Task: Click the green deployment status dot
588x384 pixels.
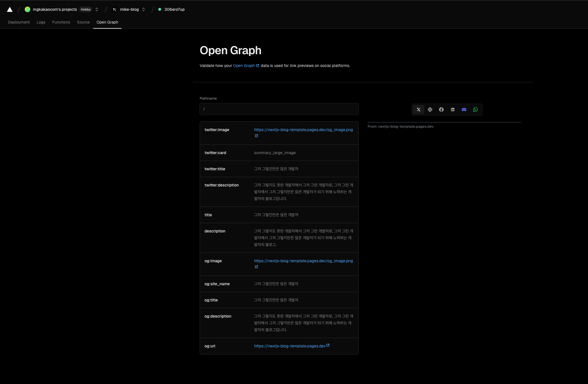Action: [x=160, y=9]
